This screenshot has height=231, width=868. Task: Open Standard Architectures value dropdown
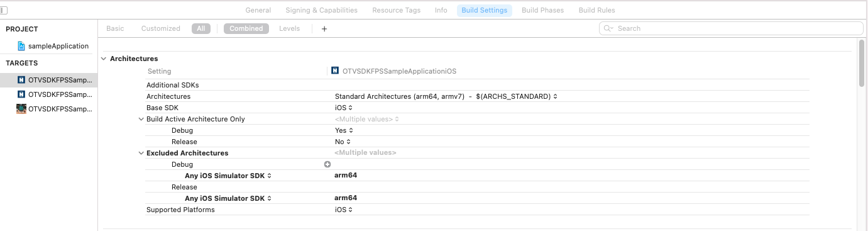446,96
